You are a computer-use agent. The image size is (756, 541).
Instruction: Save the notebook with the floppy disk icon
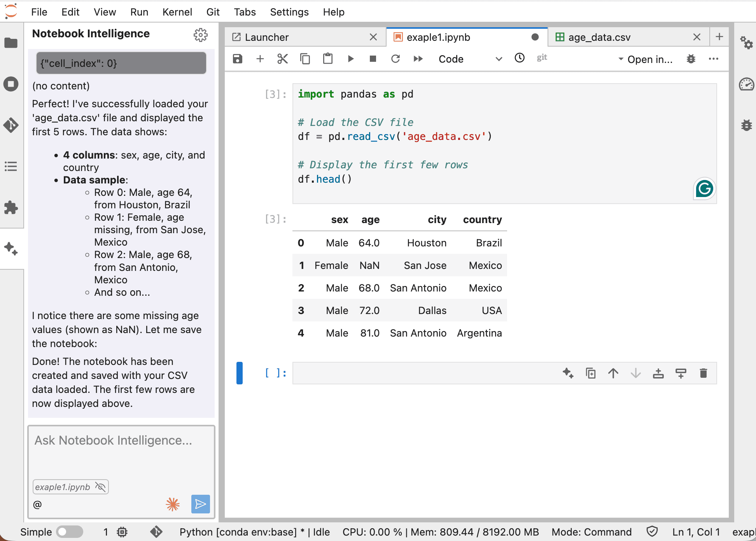click(237, 59)
